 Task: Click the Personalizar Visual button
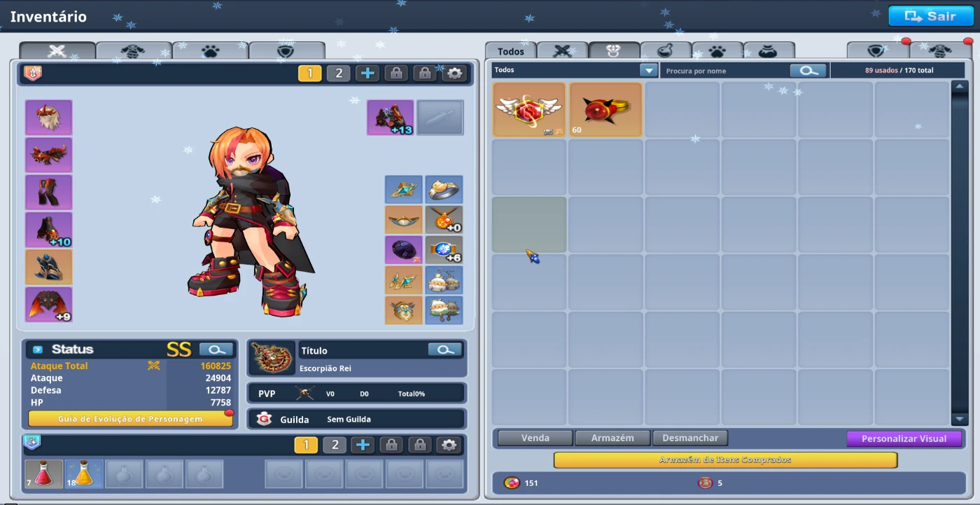tap(904, 438)
